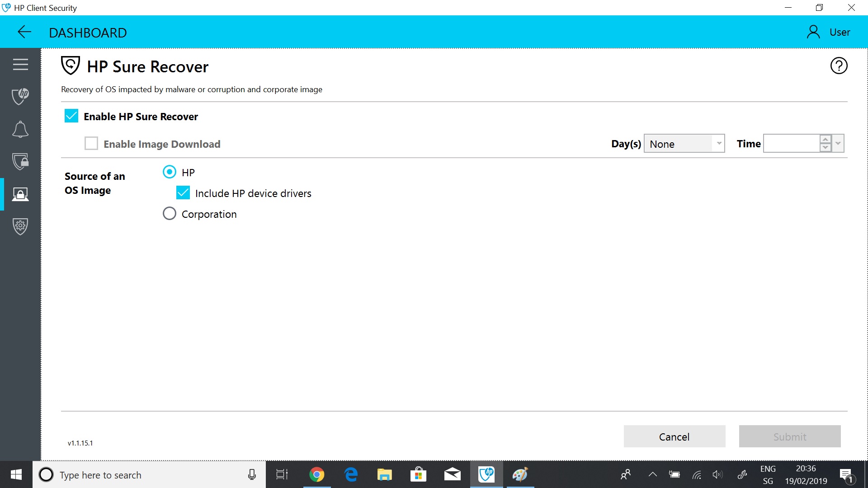Click inside the Windows search box
This screenshot has width=868, height=488.
(x=136, y=474)
